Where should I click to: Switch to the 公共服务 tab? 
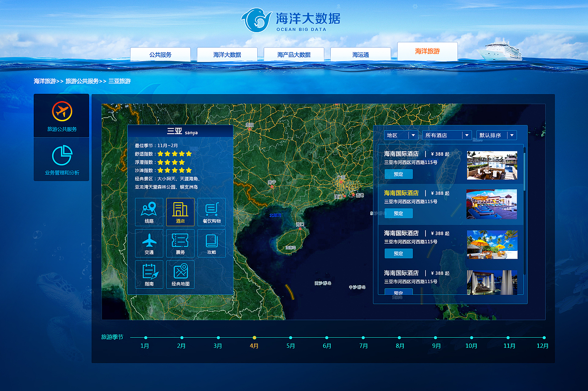[x=160, y=55]
